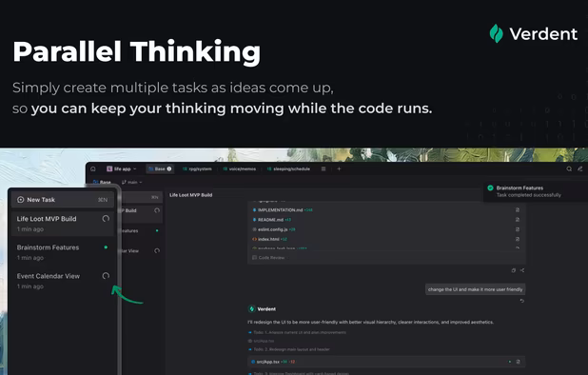The width and height of the screenshot is (588, 375).
Task: Select the sleeping/schedule tab
Action: point(288,169)
